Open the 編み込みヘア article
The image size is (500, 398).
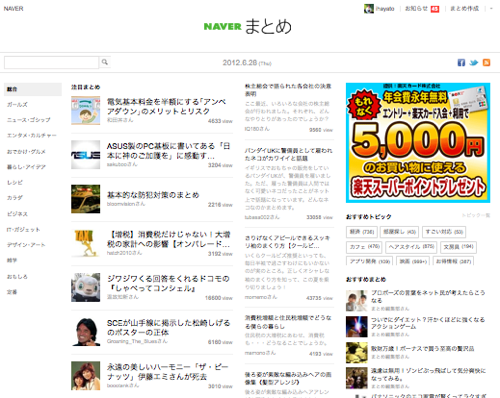click(288, 378)
